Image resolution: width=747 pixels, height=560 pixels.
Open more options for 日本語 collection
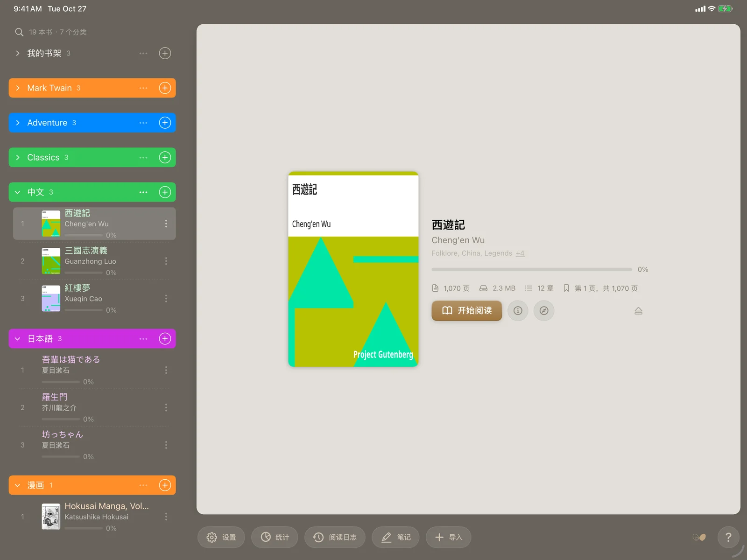coord(143,339)
